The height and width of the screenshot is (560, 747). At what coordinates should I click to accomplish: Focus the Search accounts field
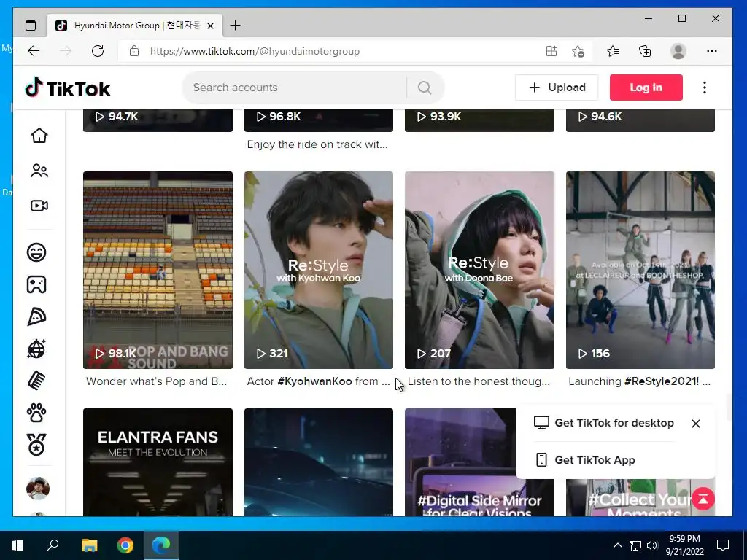[295, 87]
